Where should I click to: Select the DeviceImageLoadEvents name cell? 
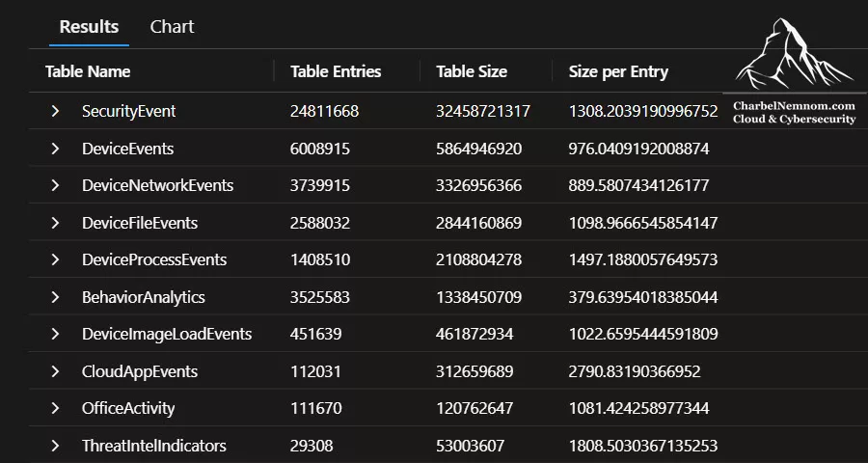(x=167, y=334)
